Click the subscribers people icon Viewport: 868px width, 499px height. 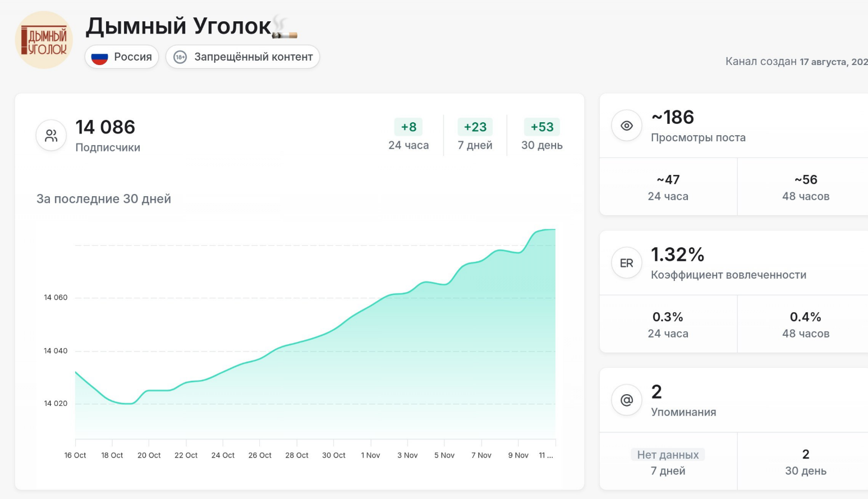tap(51, 136)
